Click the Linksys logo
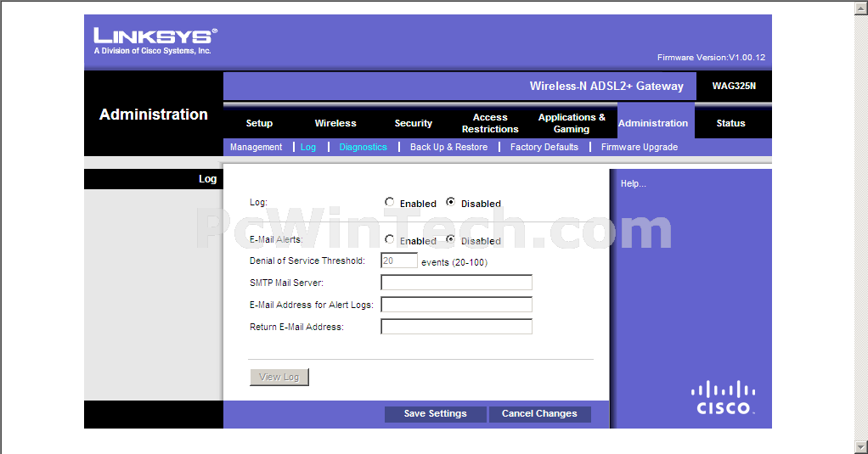 (155, 41)
